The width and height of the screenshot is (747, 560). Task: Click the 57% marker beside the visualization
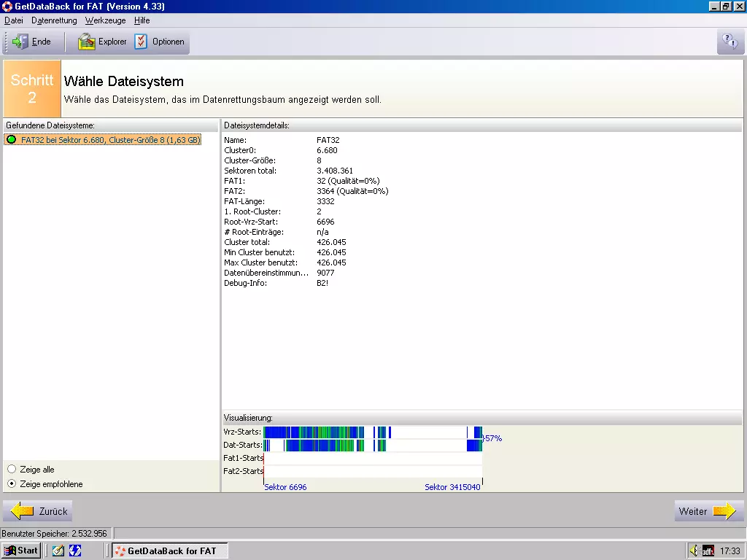[492, 438]
